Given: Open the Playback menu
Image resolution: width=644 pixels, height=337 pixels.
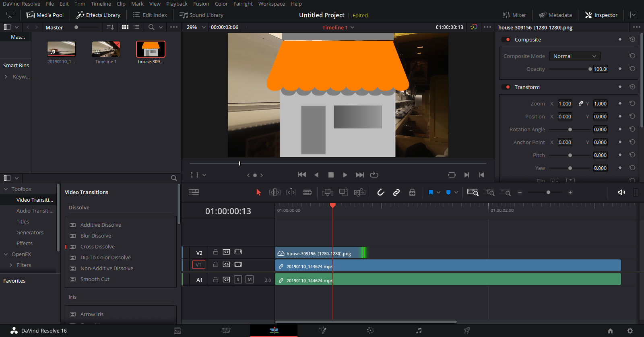Looking at the screenshot, I should 177,4.
